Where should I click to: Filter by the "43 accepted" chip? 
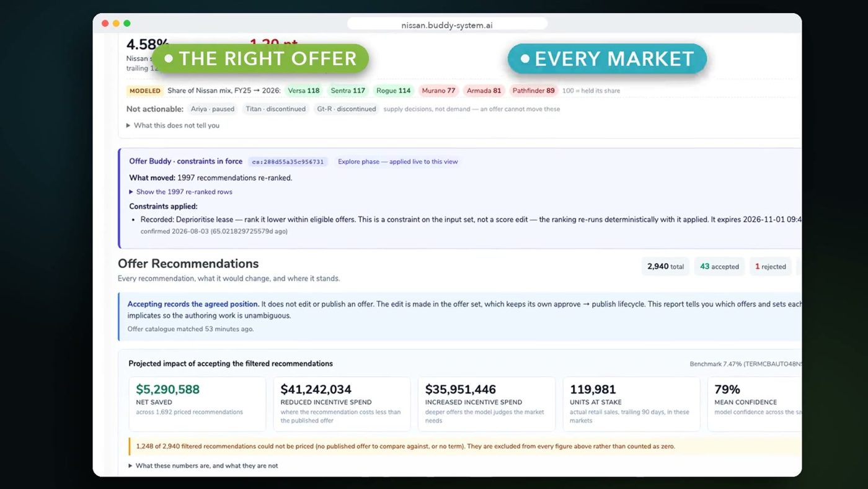(x=719, y=267)
